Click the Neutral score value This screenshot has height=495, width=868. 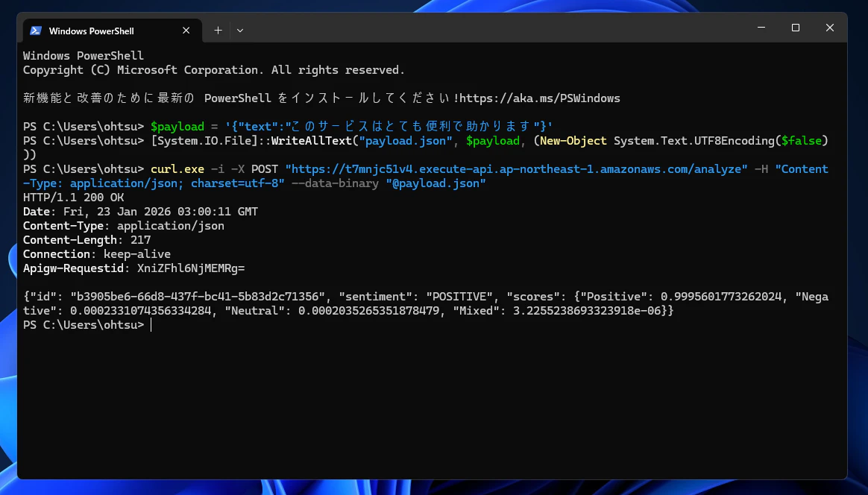tap(368, 311)
